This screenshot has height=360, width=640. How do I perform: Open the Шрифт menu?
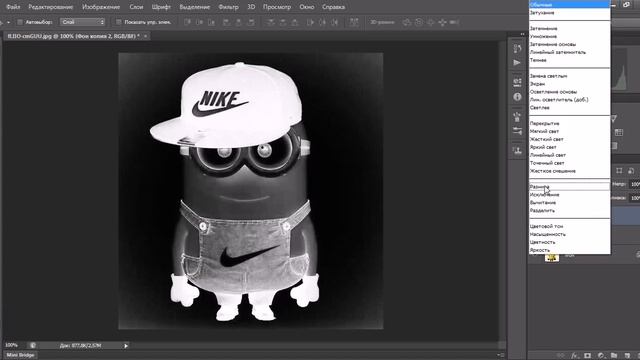161,7
